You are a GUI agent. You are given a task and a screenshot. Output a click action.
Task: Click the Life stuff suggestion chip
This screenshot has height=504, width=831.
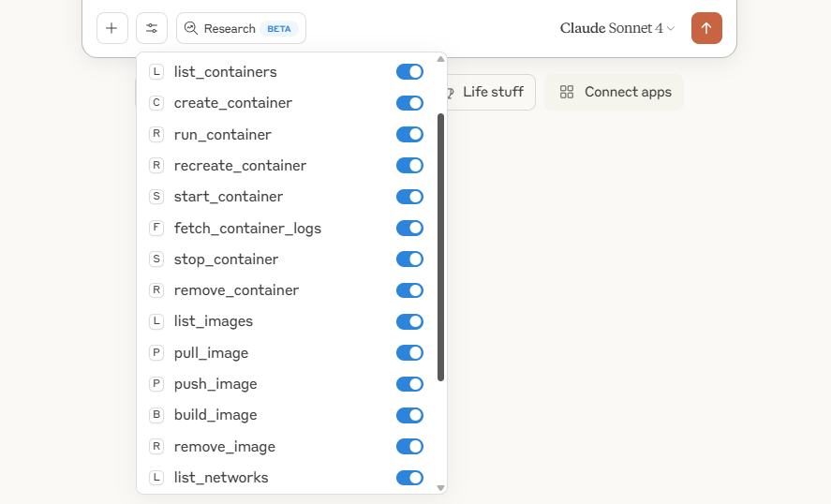point(491,92)
